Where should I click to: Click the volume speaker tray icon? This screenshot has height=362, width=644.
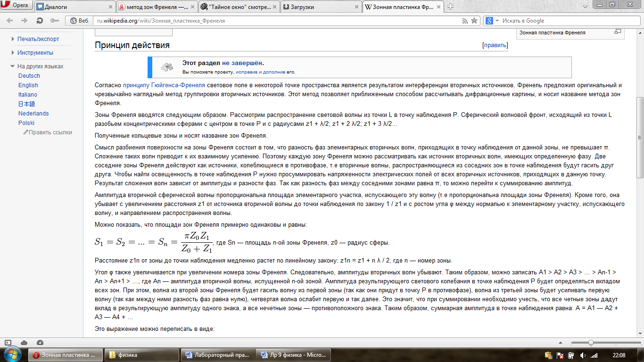tap(583, 355)
